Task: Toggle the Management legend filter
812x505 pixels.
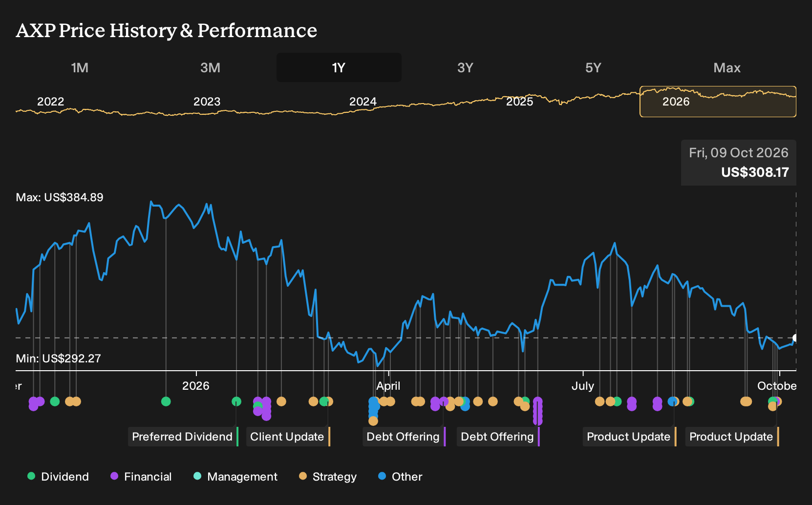Action: tap(235, 477)
